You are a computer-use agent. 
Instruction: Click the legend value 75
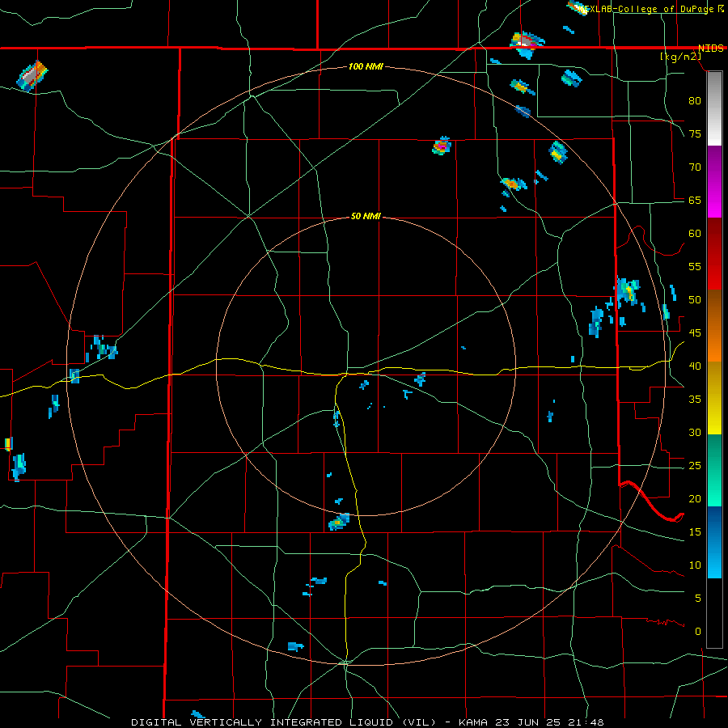(695, 134)
